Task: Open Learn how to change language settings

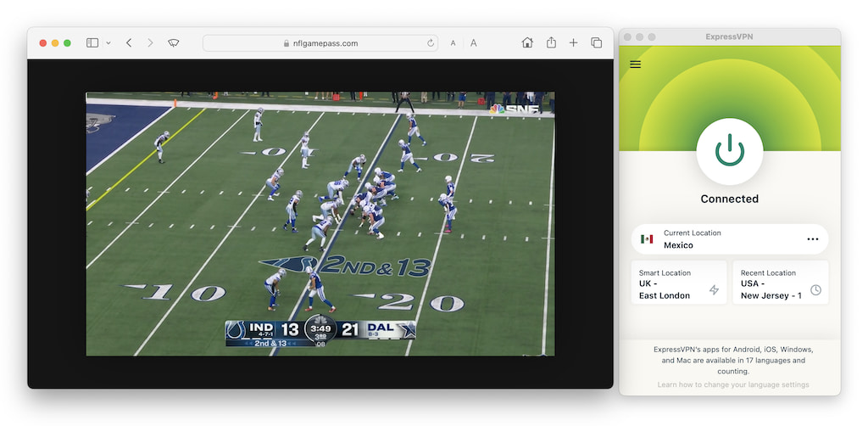Action: tap(733, 384)
